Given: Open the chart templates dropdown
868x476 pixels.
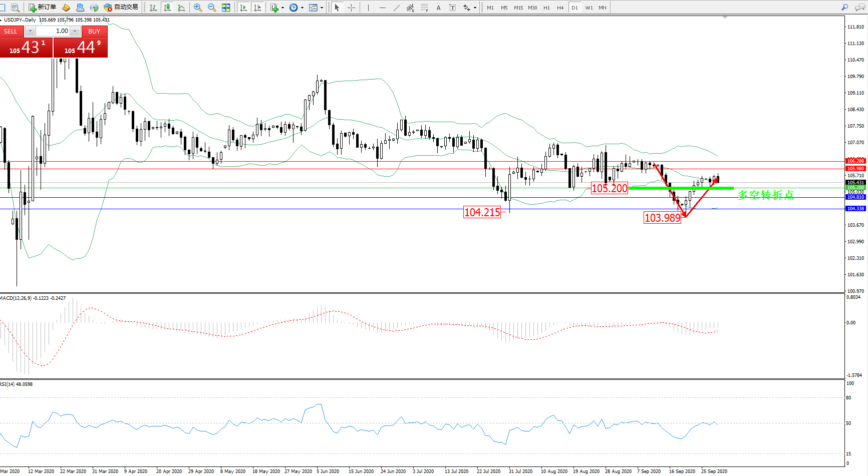Looking at the screenshot, I should pyautogui.click(x=322, y=8).
